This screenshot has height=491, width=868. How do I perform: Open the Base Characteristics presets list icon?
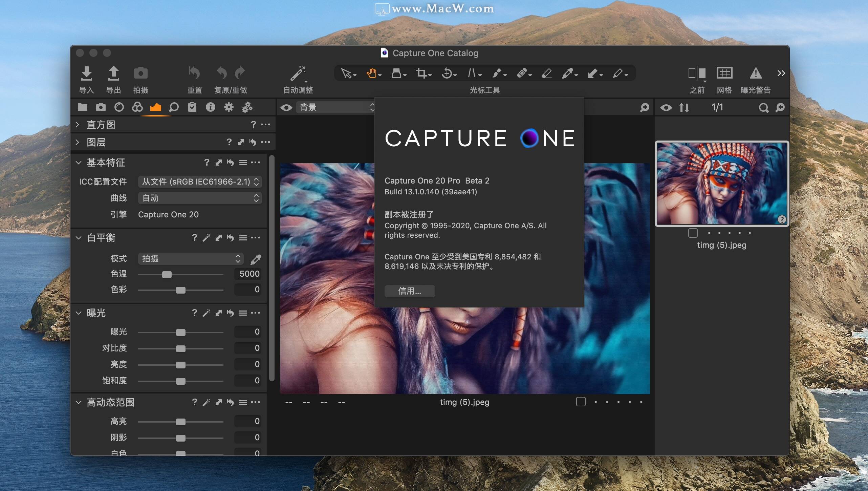tap(243, 163)
